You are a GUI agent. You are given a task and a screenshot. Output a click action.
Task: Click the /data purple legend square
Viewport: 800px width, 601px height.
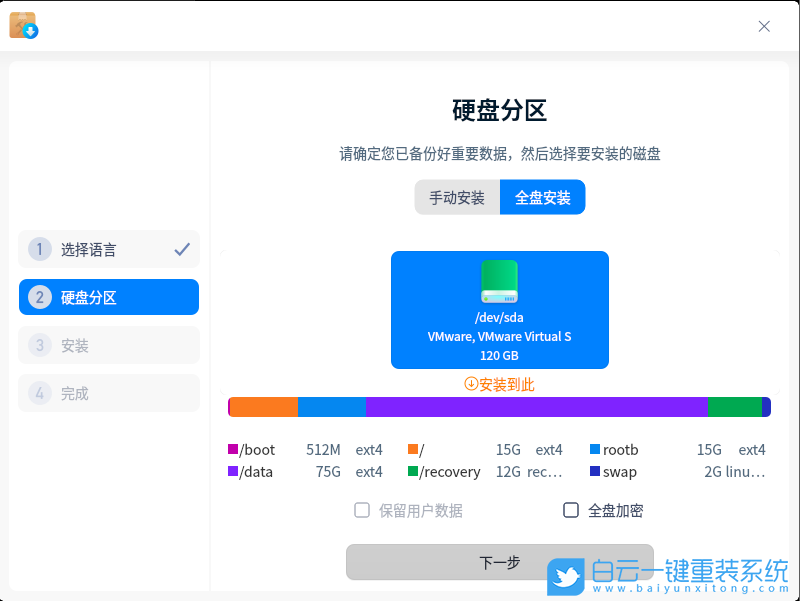pyautogui.click(x=233, y=471)
